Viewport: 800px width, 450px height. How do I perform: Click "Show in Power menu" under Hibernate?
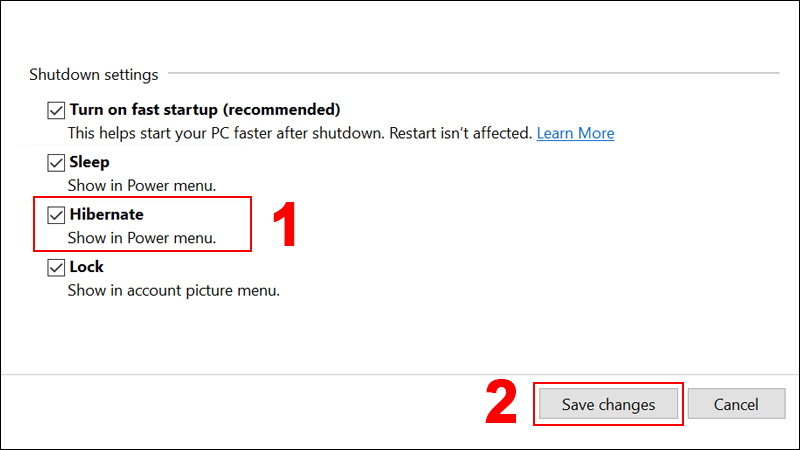[141, 239]
